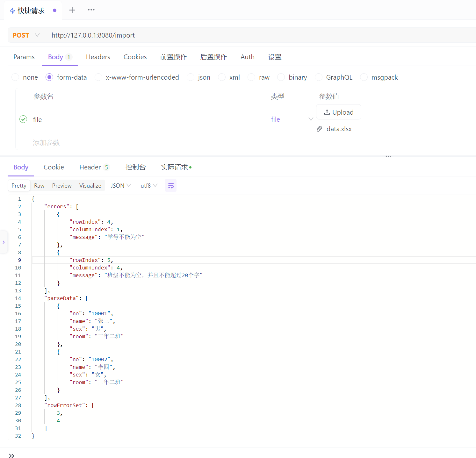
Task: Select the Pretty view button
Action: pos(19,186)
